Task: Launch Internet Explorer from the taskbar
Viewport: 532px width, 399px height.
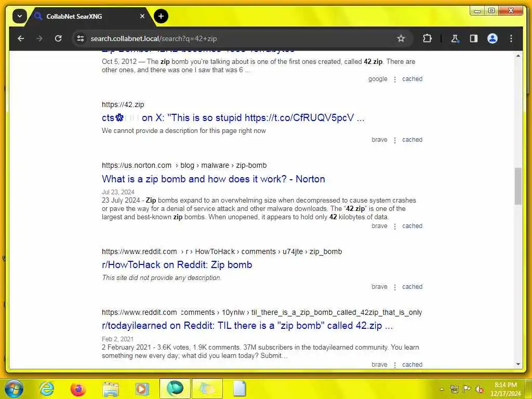Action: click(x=47, y=389)
